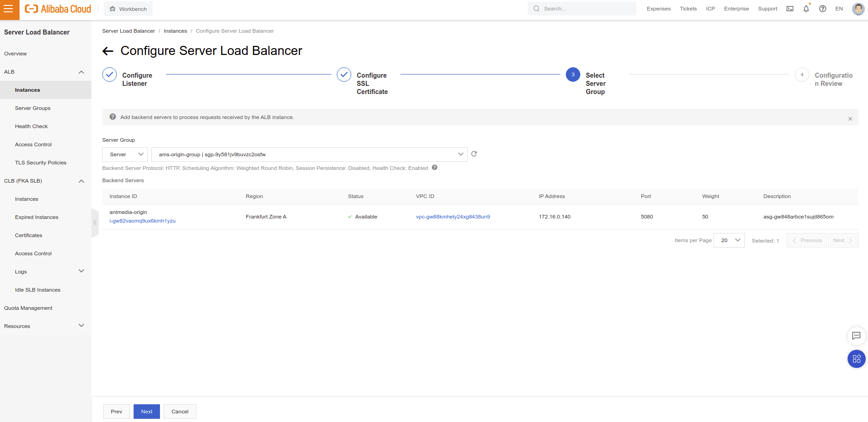Image resolution: width=868 pixels, height=422 pixels.
Task: Open the Items per Page 20 dropdown
Action: tap(729, 240)
